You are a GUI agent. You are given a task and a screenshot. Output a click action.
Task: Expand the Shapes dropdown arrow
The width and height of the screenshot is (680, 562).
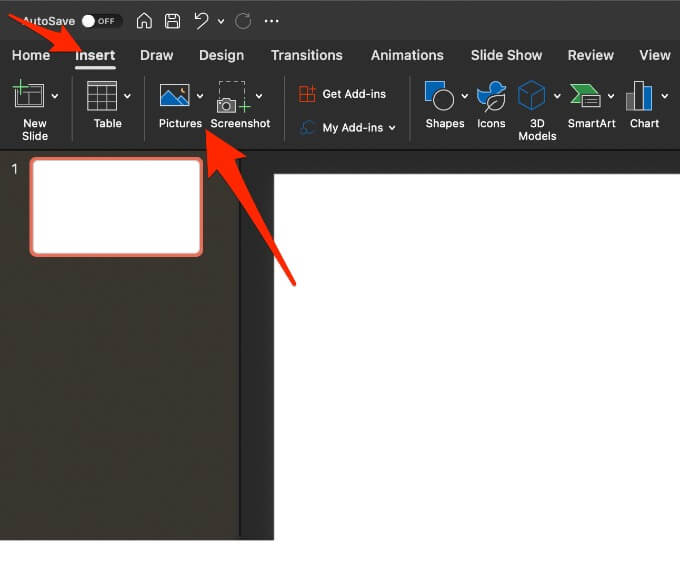[464, 96]
